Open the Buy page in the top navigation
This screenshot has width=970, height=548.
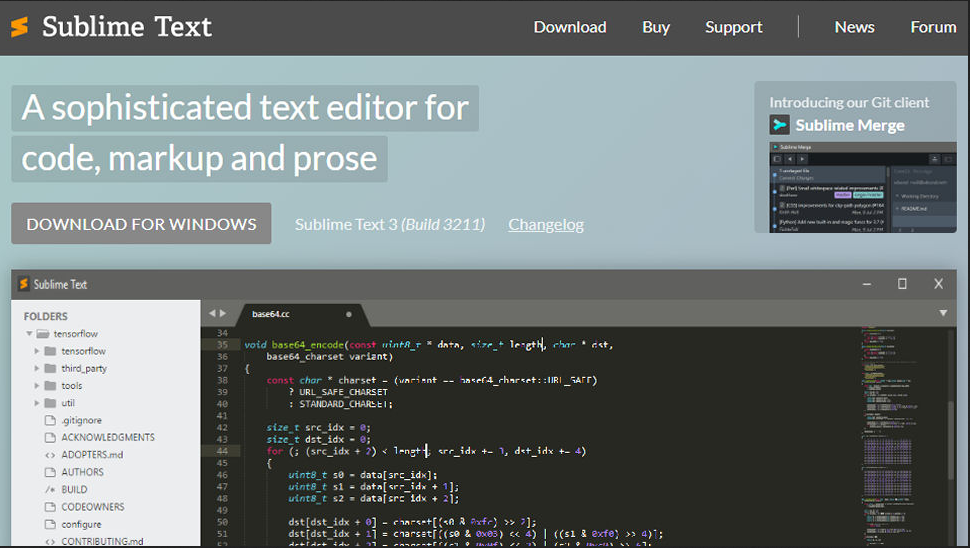(656, 27)
